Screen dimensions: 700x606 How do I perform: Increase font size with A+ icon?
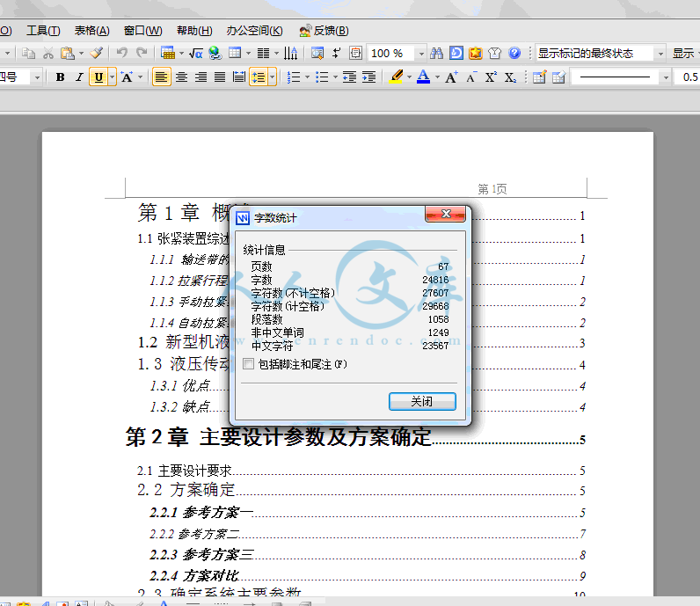(x=451, y=77)
